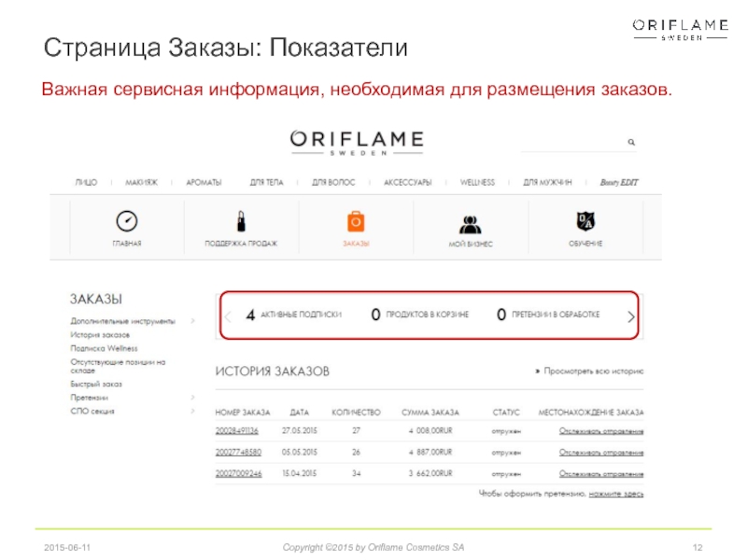Click the ЗАКАЗЫ sidebar heading

(96, 299)
